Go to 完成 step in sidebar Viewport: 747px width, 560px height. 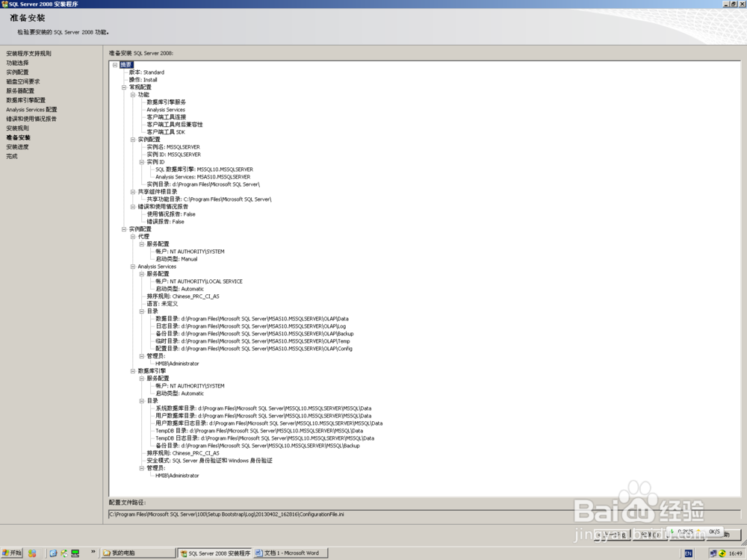11,156
